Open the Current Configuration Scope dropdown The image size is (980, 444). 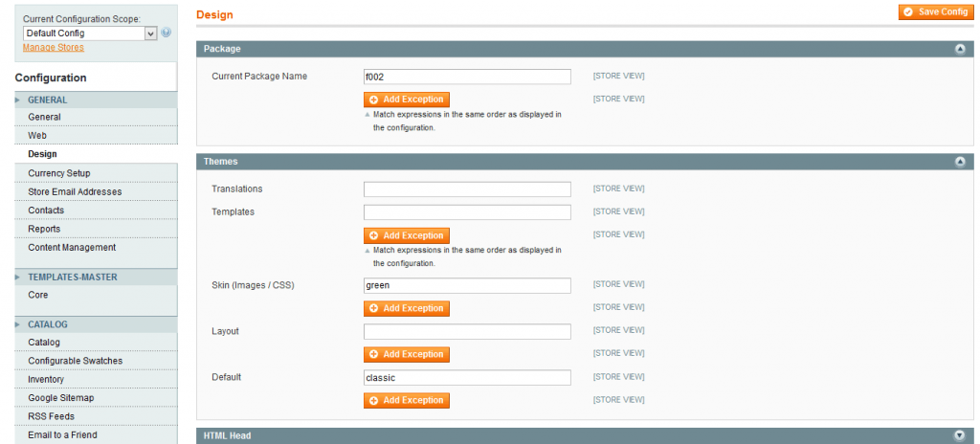(90, 33)
